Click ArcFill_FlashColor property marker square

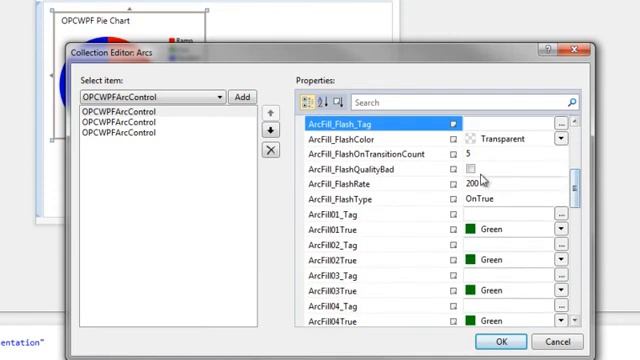(453, 139)
